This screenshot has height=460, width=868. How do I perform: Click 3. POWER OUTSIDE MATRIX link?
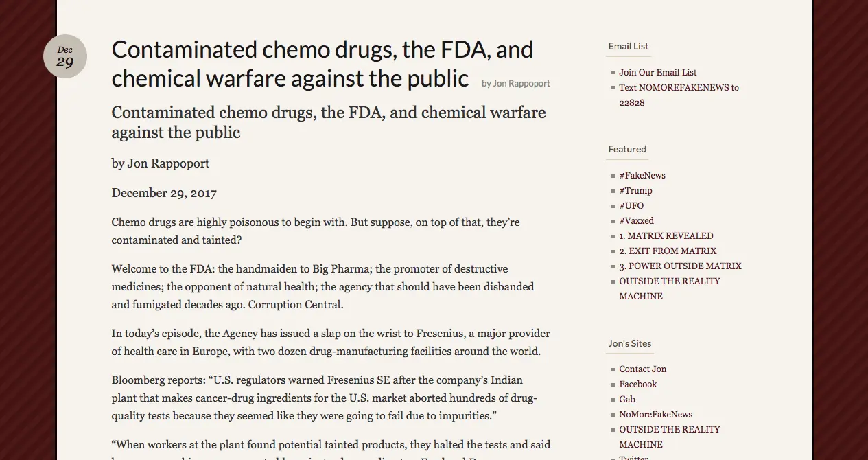point(679,266)
